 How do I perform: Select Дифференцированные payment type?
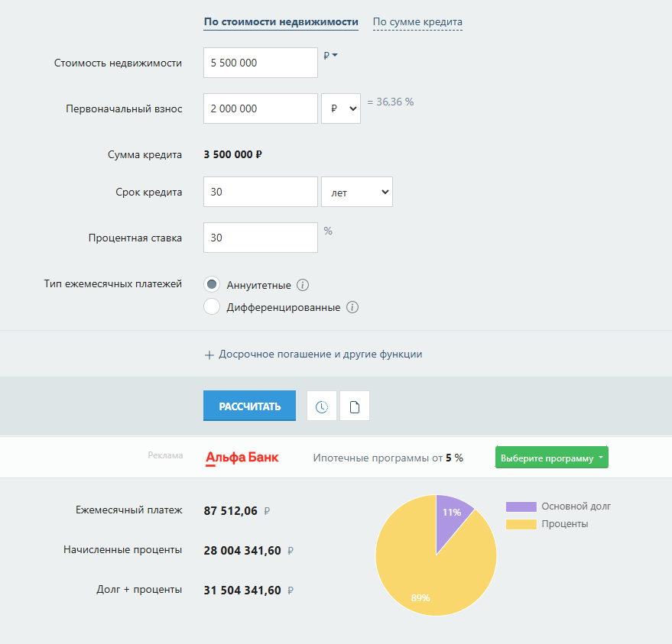212,308
